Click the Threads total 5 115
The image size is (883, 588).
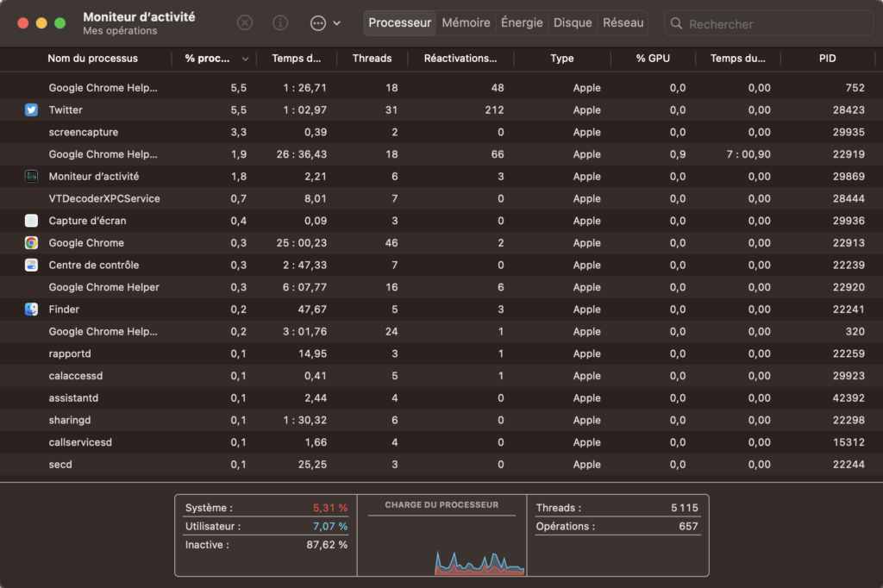[684, 508]
